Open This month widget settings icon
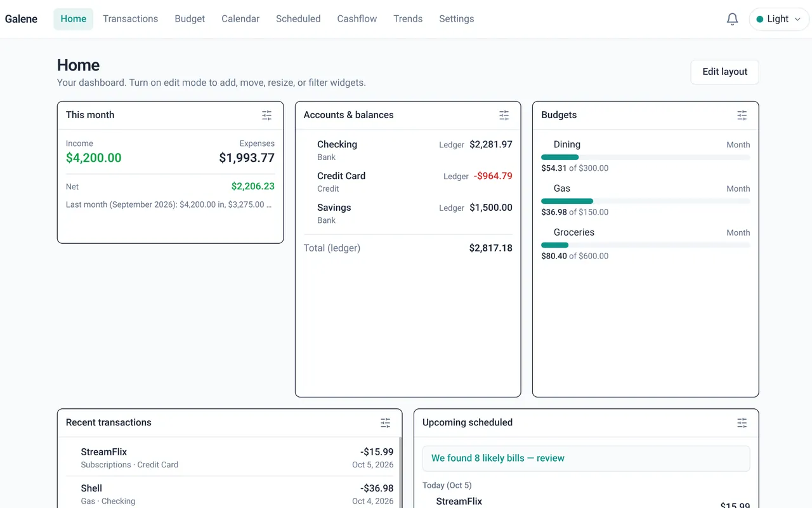Screen dimensions: 812x508 [x=267, y=116]
